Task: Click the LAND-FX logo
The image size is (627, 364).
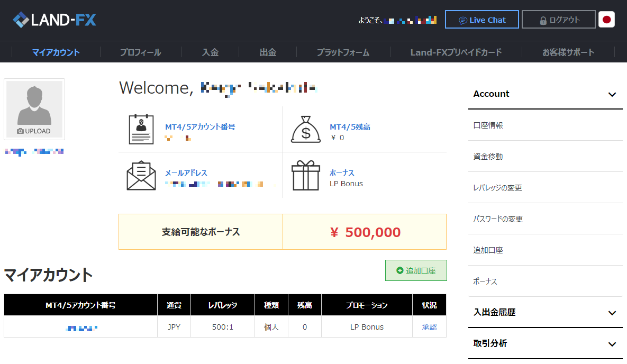Action: pos(54,20)
